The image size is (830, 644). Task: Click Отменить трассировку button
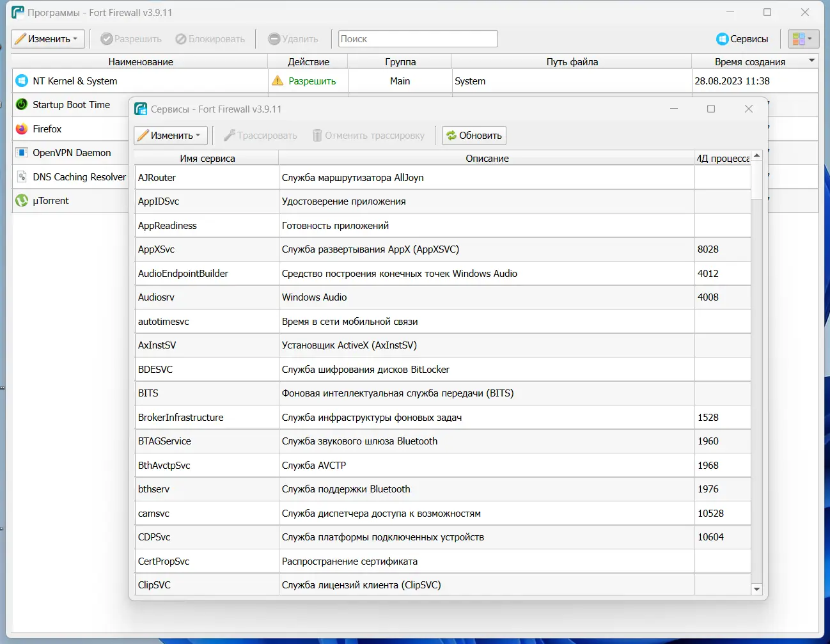tap(368, 136)
